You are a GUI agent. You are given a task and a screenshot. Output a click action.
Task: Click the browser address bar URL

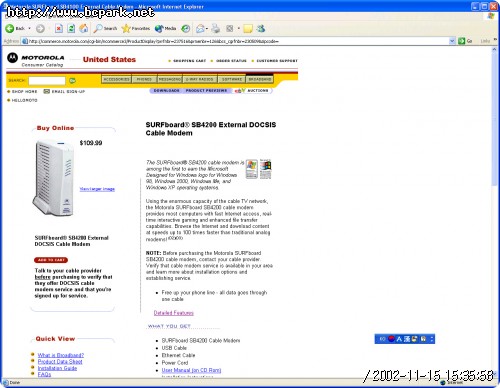click(153, 41)
